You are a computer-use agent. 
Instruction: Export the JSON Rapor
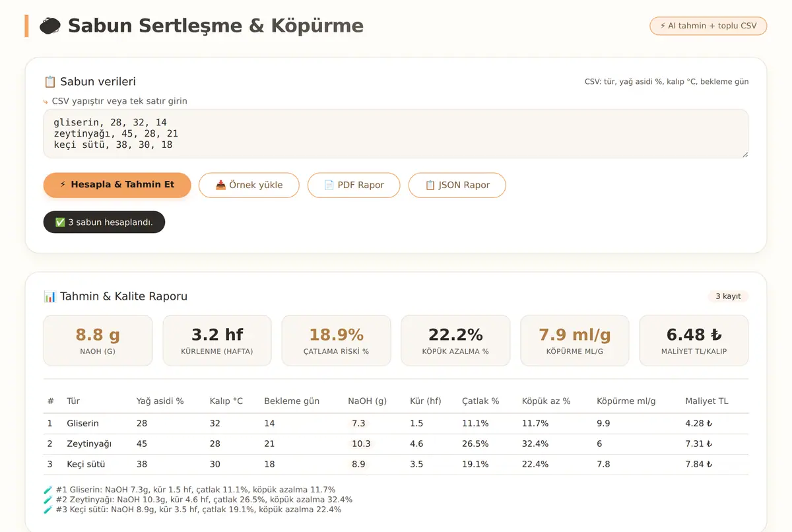tap(457, 185)
